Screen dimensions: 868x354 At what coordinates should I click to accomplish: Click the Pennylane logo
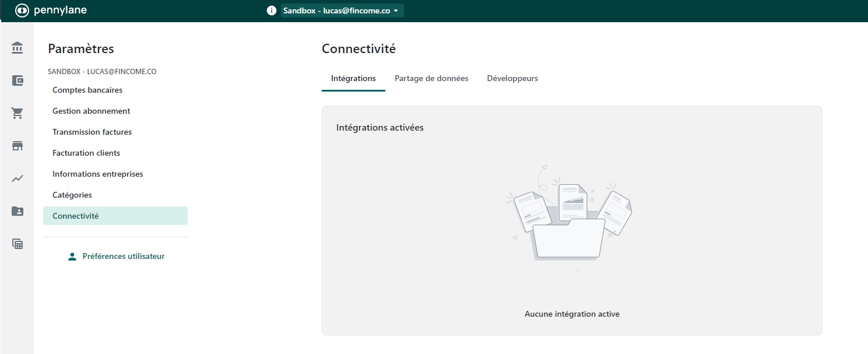51,10
